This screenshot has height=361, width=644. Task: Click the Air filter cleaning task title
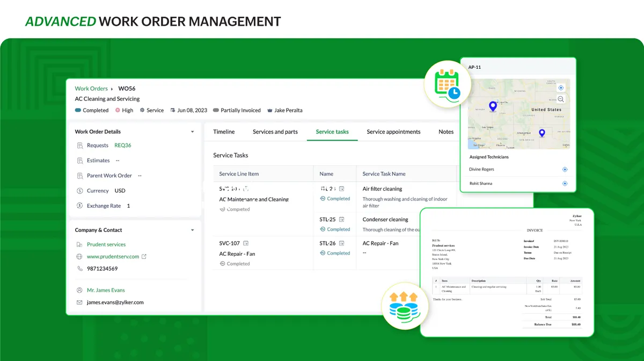pos(382,189)
